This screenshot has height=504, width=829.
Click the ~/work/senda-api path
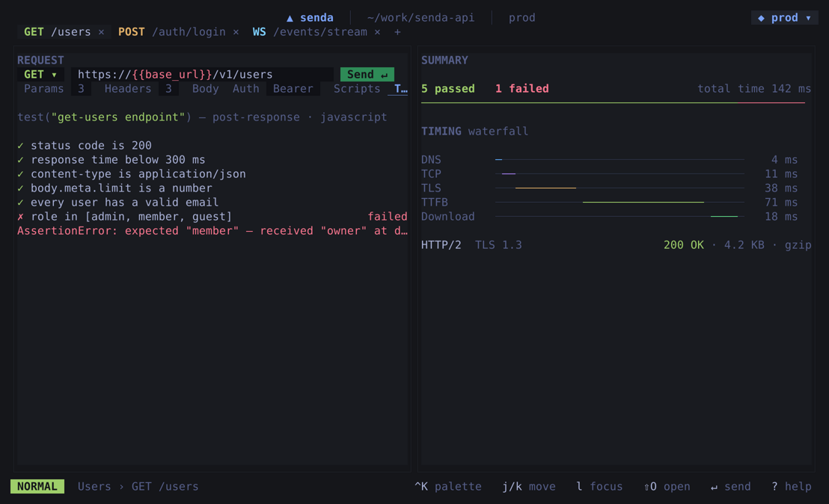(420, 18)
